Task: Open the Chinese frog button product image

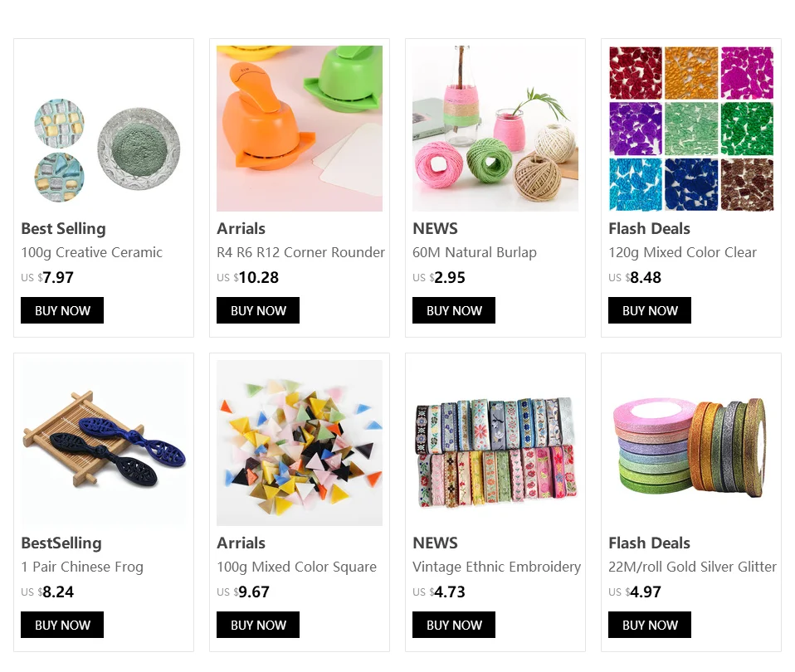Action: (104, 443)
